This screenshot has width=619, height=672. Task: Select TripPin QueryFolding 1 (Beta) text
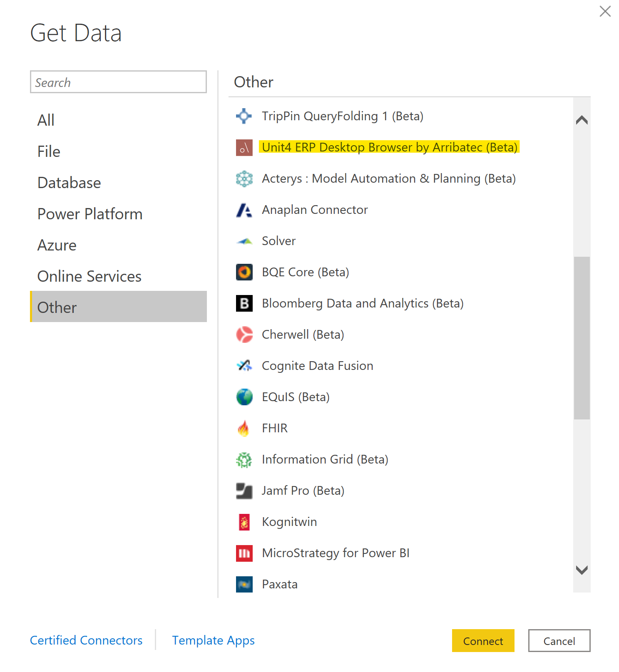click(x=343, y=116)
